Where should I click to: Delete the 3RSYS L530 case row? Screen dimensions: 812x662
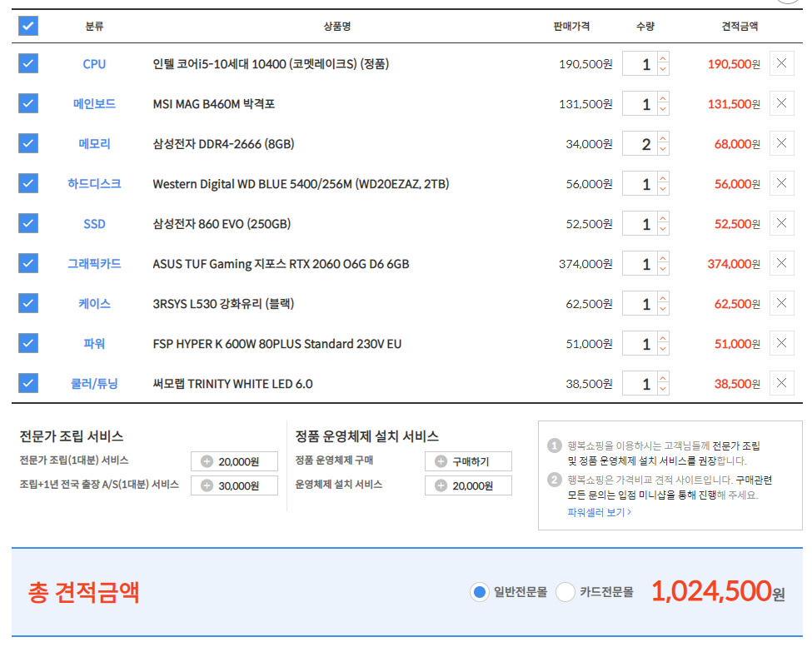(781, 303)
